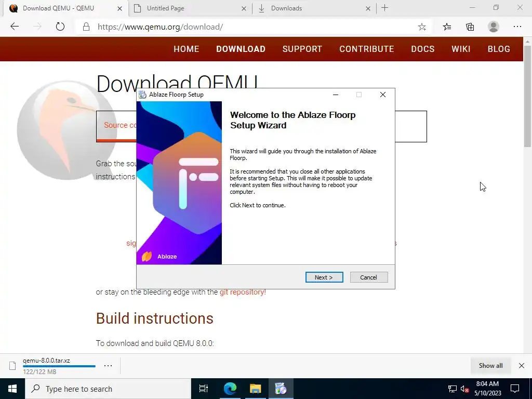Click the address bar URL

[160, 27]
